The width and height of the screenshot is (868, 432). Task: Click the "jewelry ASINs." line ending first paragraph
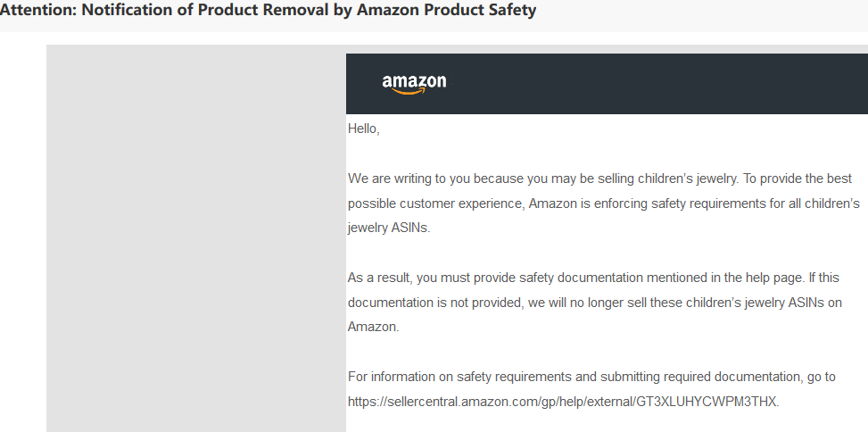click(x=389, y=228)
